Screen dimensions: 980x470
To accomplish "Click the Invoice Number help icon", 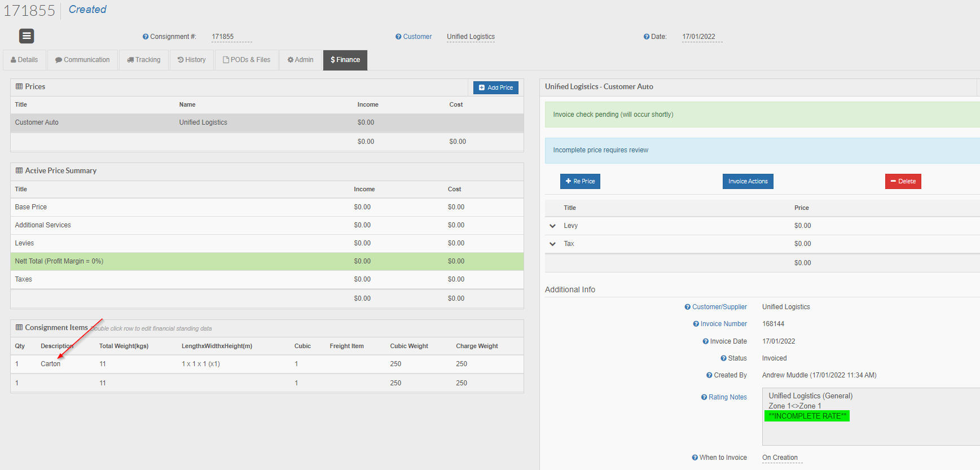I will coord(696,324).
